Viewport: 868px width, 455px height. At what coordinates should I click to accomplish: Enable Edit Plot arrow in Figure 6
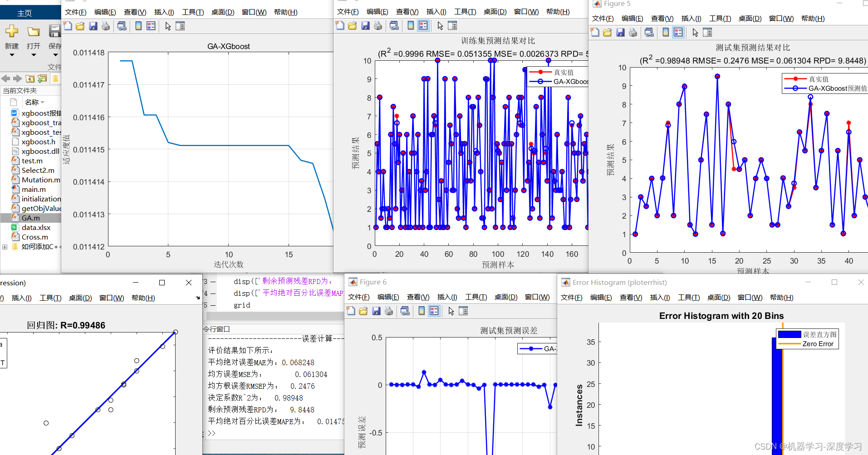point(451,311)
